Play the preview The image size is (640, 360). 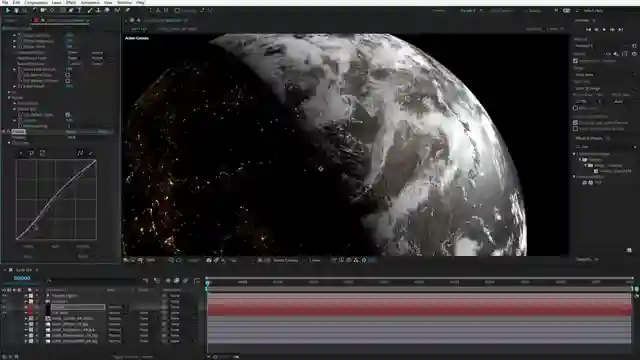pos(604,29)
